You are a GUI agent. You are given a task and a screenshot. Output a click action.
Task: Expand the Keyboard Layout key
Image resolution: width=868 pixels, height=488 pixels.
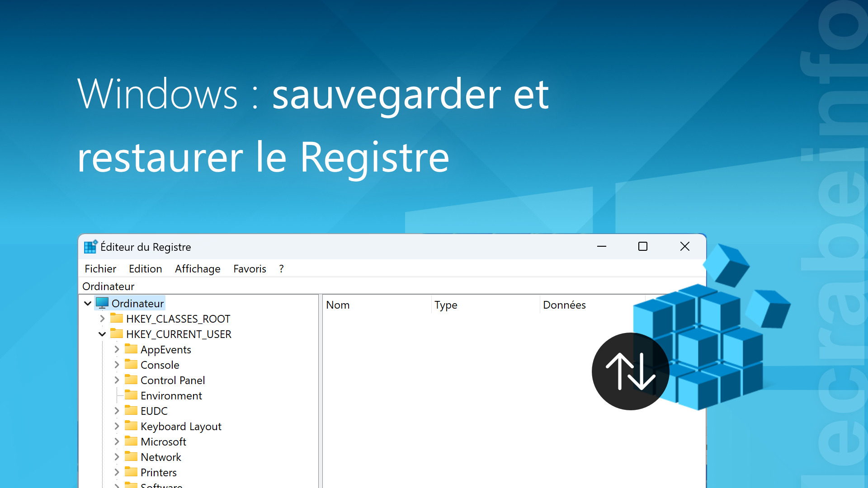pyautogui.click(x=117, y=426)
